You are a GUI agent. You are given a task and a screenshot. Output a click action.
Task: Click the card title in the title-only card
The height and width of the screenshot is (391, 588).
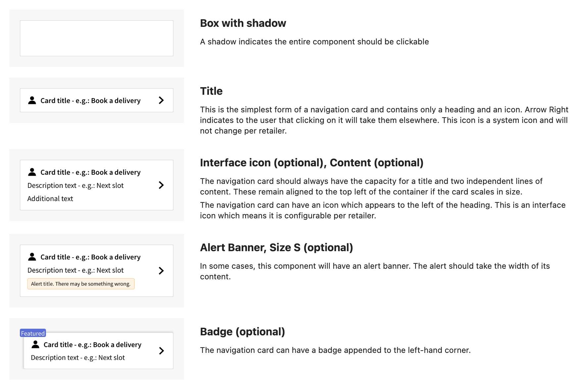coord(90,101)
